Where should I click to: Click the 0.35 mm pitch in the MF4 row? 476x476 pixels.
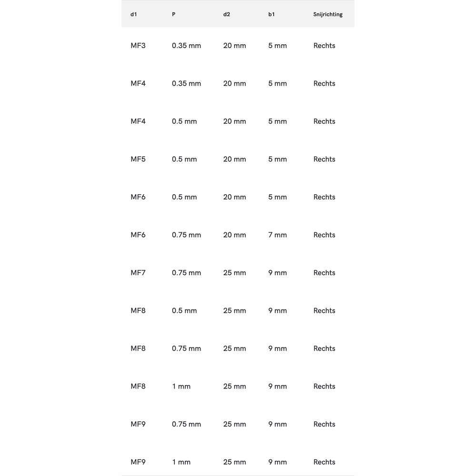click(187, 83)
